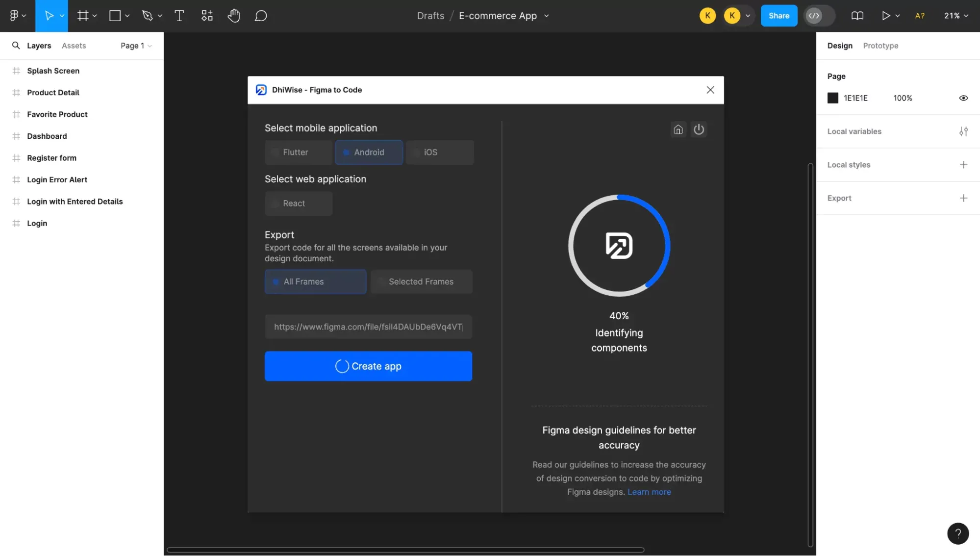Select the Text tool
980x556 pixels.
179,16
